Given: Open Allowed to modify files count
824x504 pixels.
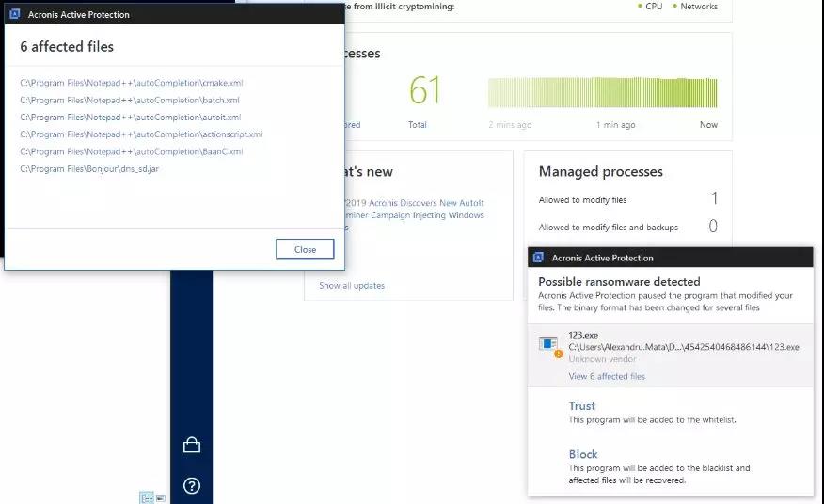Looking at the screenshot, I should (713, 199).
